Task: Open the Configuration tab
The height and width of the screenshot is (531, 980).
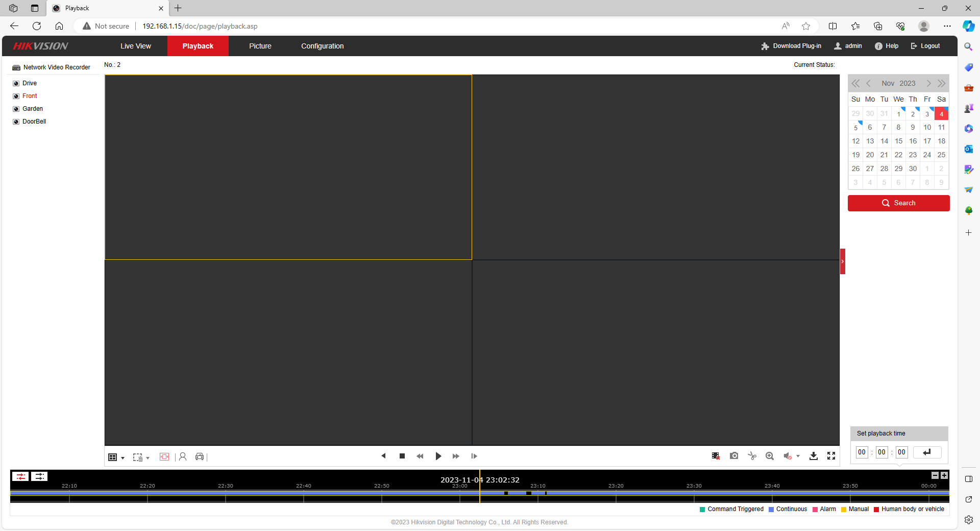Action: [322, 46]
